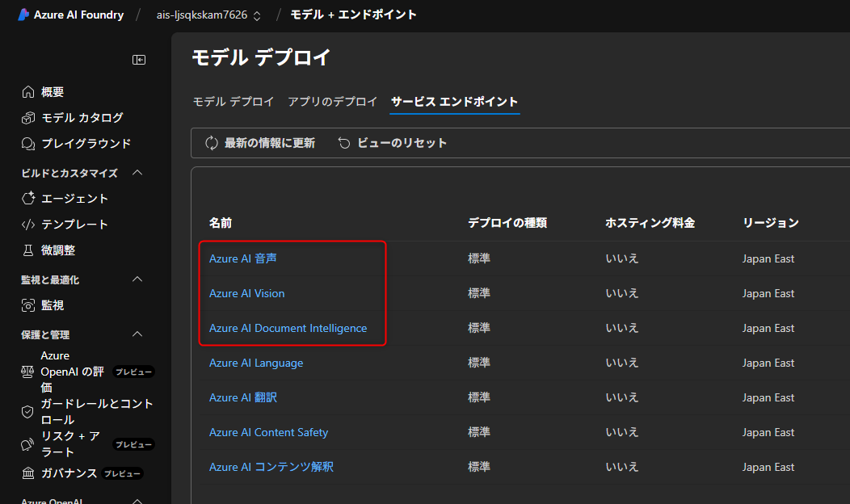
Task: Open the Azure AI Vision endpoint
Action: pyautogui.click(x=246, y=293)
